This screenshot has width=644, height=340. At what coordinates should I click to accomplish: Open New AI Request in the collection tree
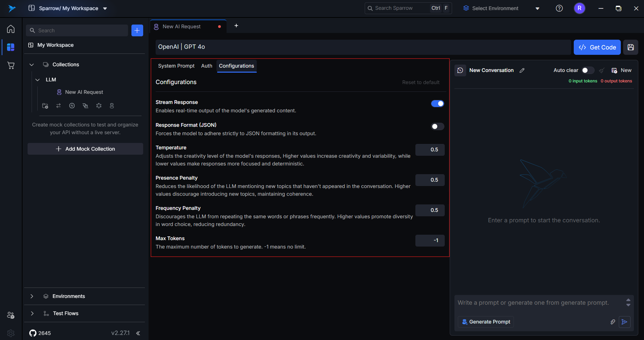pyautogui.click(x=84, y=92)
